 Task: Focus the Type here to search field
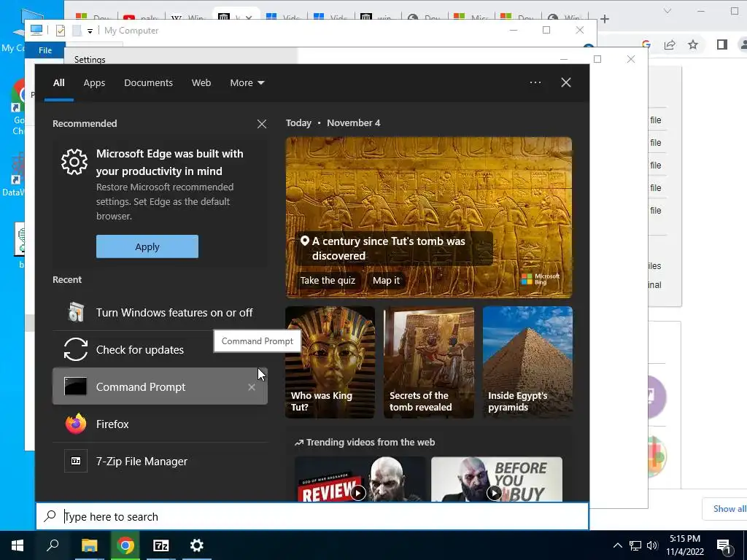tap(312, 517)
